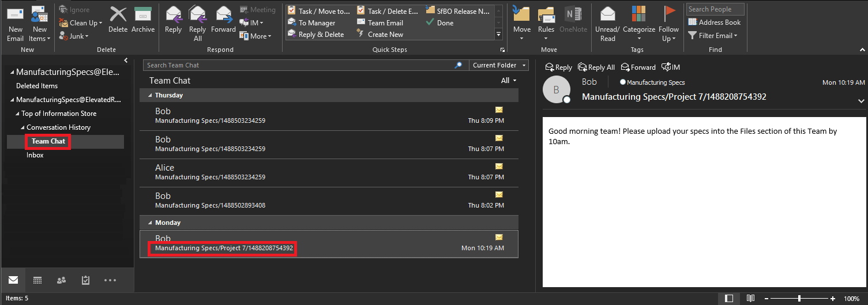Click the Search Team Chat field

coord(297,65)
